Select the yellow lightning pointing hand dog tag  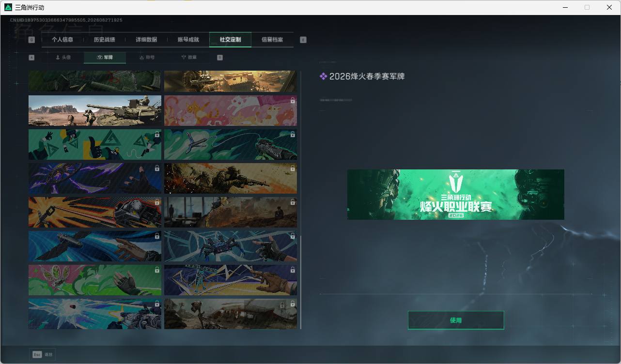coord(231,280)
